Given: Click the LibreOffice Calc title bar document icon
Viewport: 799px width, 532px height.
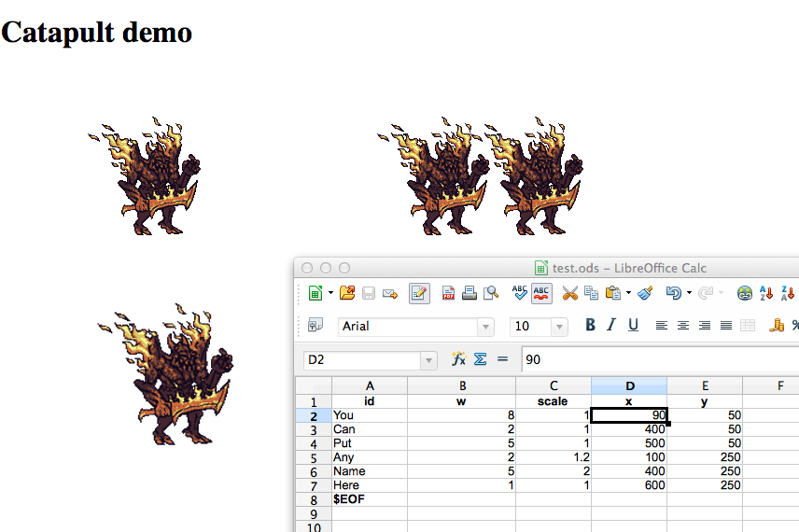Looking at the screenshot, I should 541,268.
